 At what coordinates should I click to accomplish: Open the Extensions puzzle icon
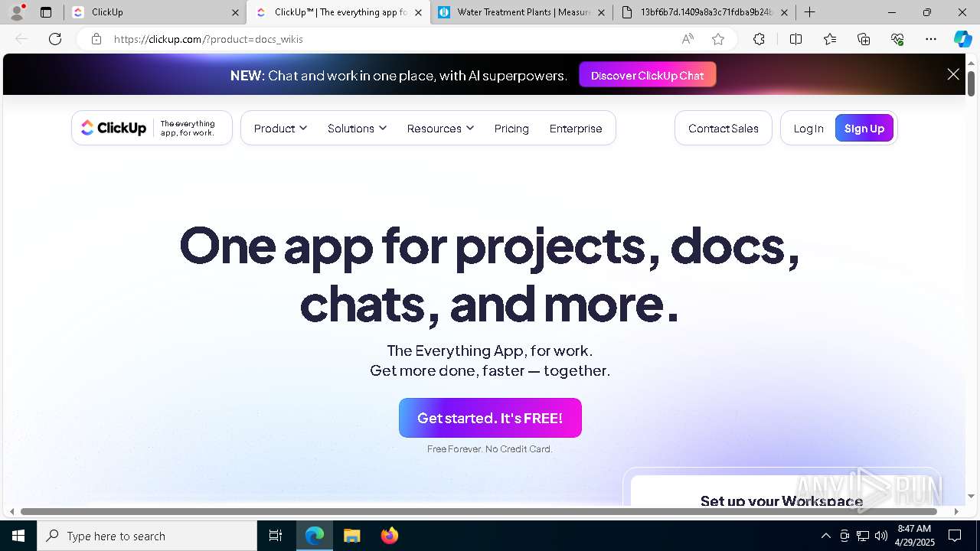point(759,39)
